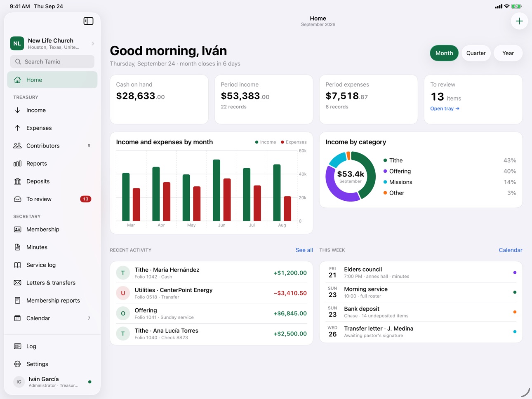Click the Settings gear icon
The image size is (532, 399).
17,364
